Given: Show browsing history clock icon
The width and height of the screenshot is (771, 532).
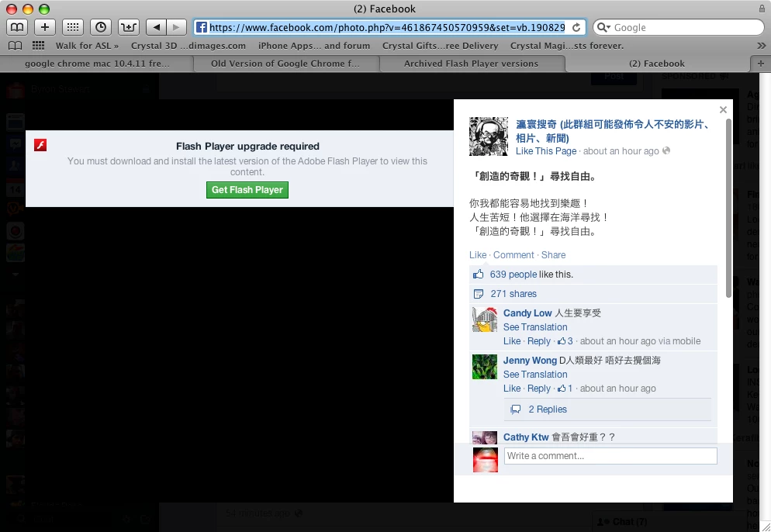Looking at the screenshot, I should (101, 27).
